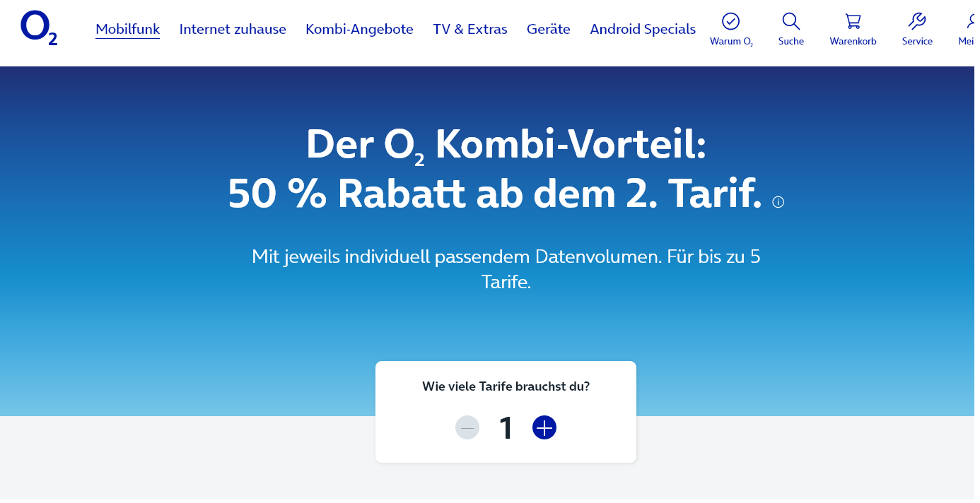Open the TV & Extras menu

coord(470,29)
